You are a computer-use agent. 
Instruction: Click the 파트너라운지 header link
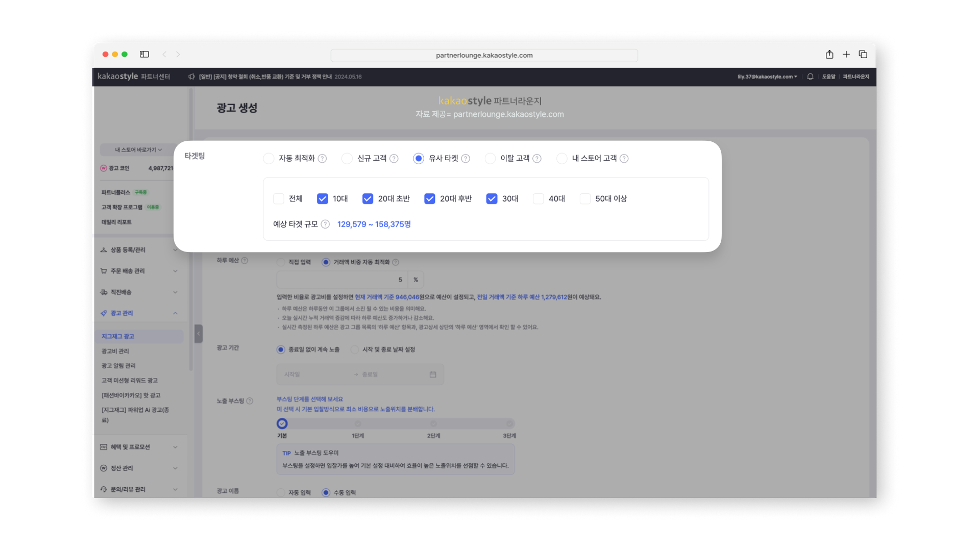856,77
